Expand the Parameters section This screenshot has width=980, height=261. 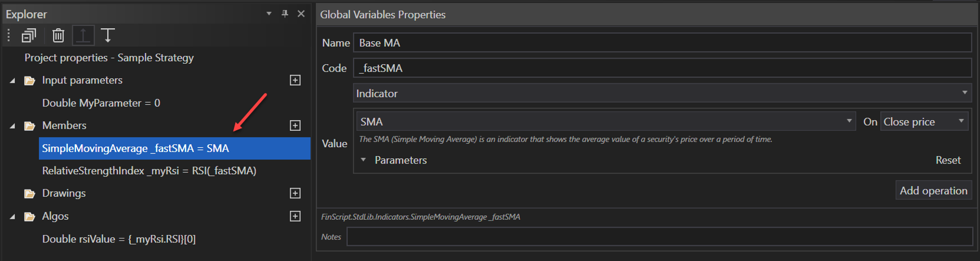click(x=364, y=160)
